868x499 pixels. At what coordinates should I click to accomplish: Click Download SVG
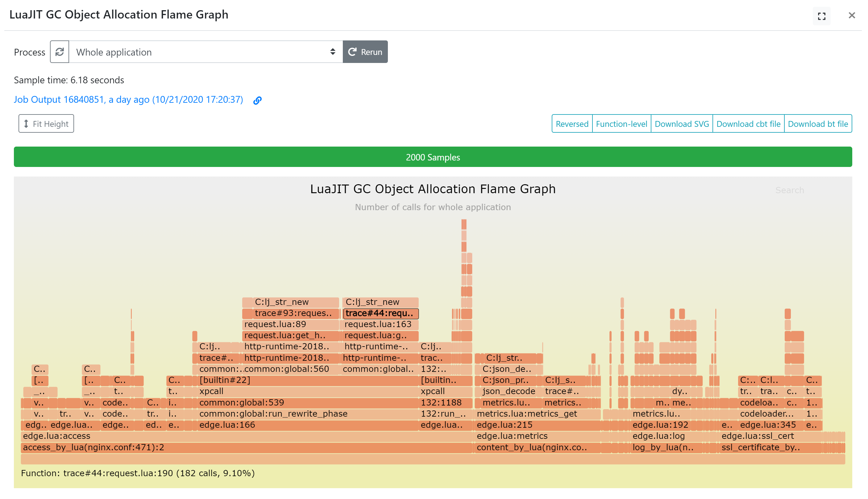pyautogui.click(x=682, y=124)
